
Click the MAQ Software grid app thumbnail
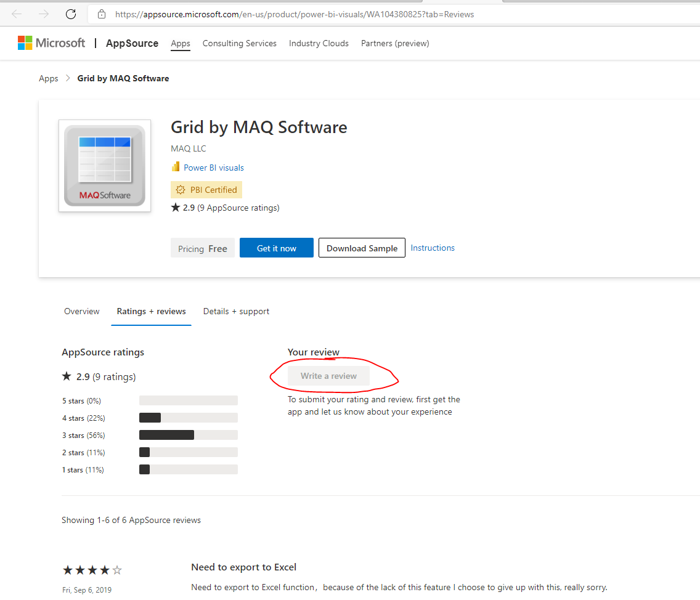[x=105, y=166]
